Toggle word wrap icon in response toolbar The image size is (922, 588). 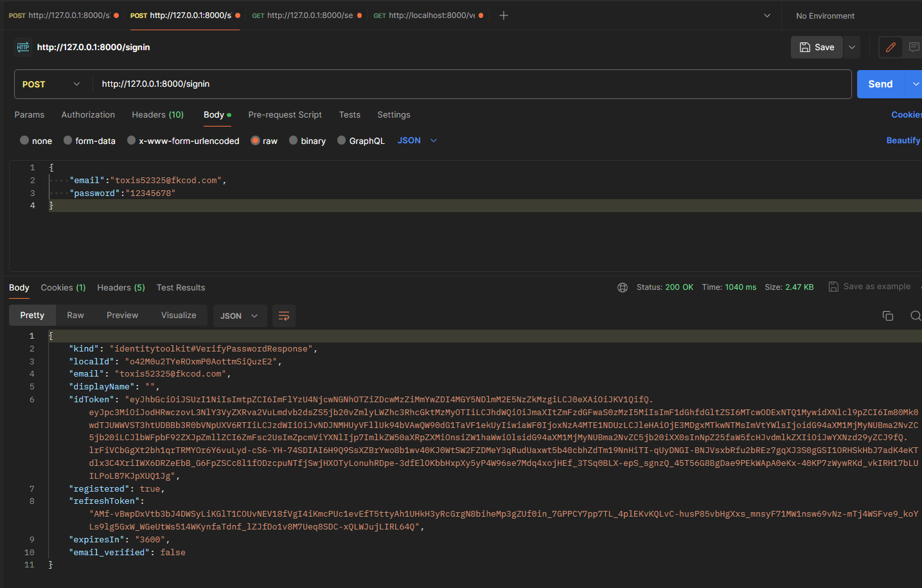(284, 316)
